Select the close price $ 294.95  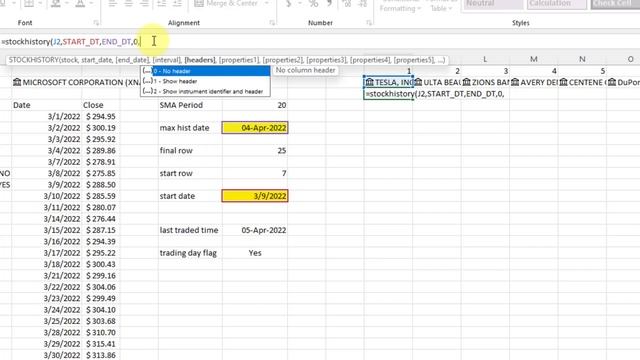pyautogui.click(x=100, y=116)
